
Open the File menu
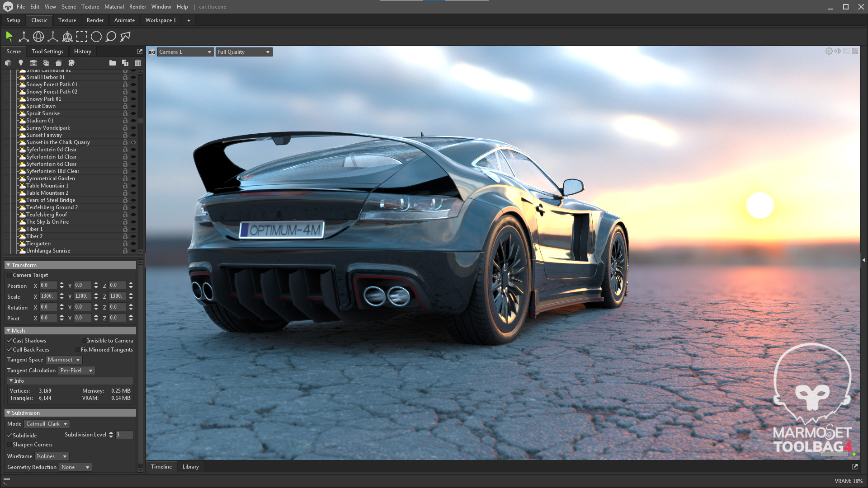pos(21,7)
